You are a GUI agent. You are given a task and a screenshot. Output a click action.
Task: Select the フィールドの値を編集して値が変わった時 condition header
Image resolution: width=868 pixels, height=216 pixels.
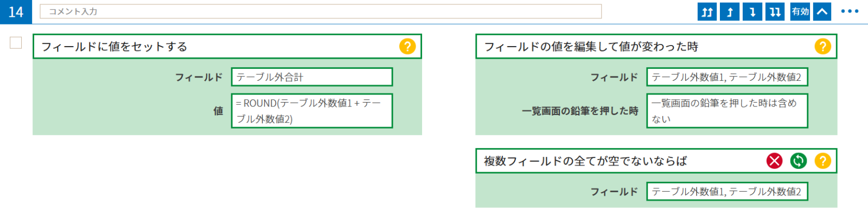(656, 46)
